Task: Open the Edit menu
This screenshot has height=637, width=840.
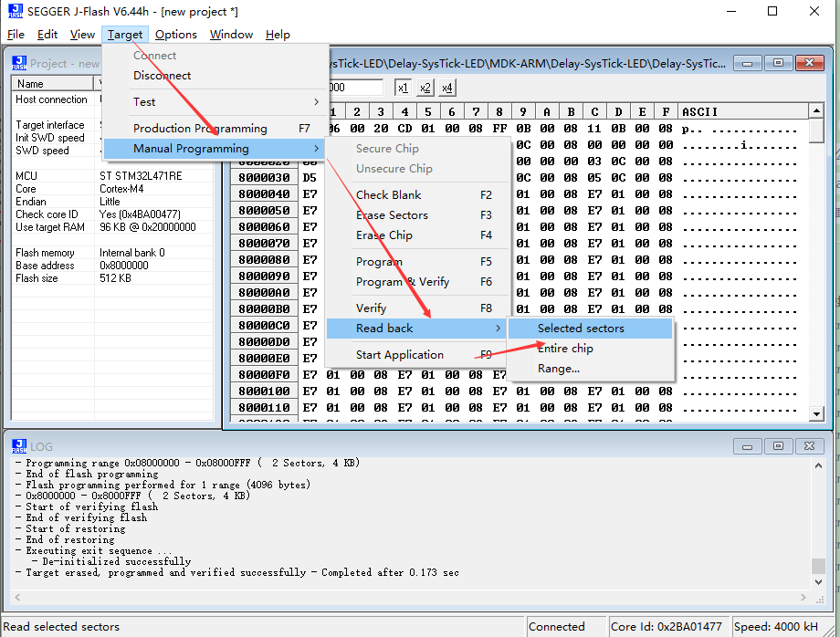Action: pyautogui.click(x=47, y=35)
